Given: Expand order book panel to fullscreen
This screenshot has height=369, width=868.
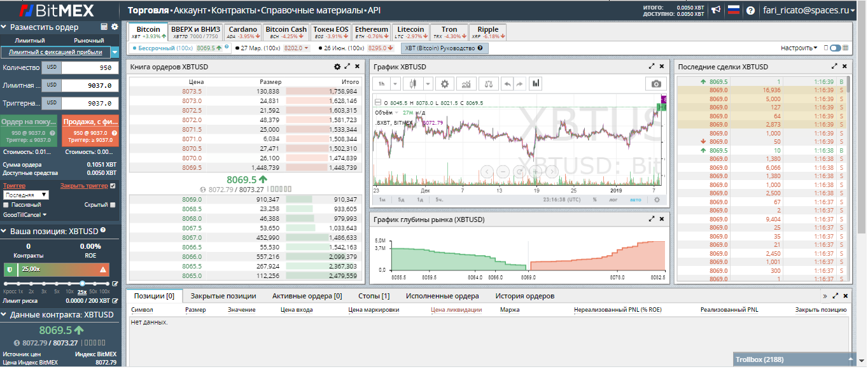Looking at the screenshot, I should (347, 66).
